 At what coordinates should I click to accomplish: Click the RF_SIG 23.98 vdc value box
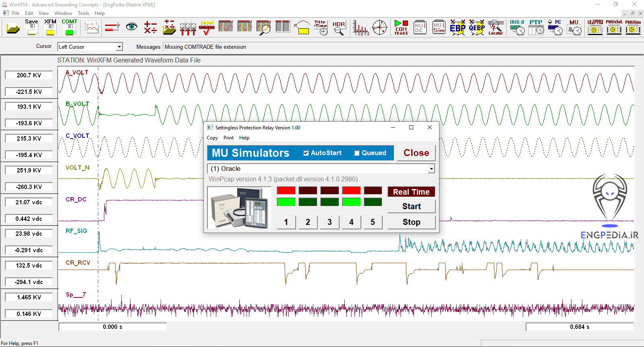click(29, 234)
